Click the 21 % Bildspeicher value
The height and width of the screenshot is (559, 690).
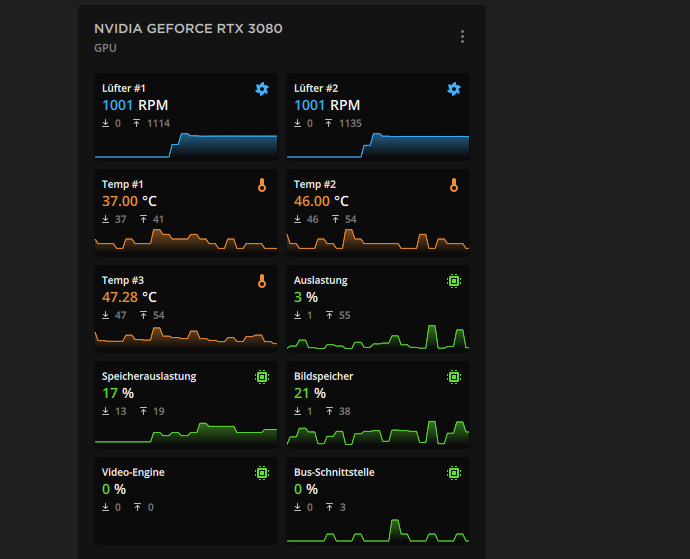pos(310,393)
